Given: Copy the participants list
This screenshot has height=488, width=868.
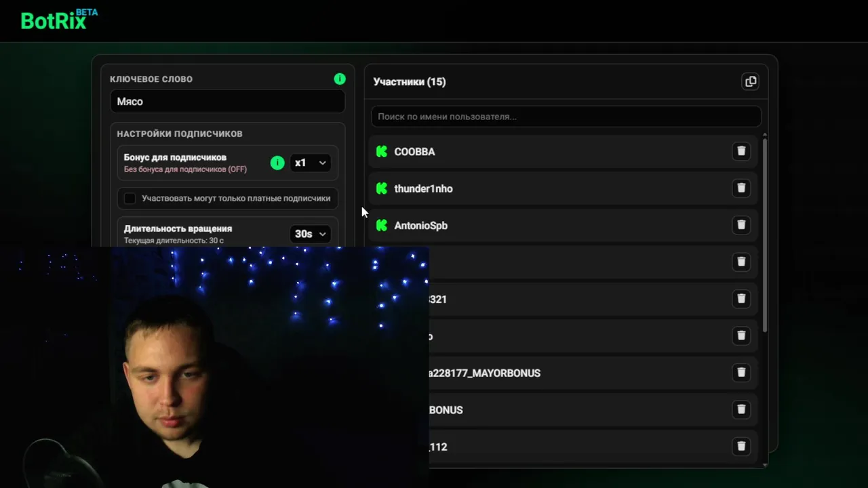Looking at the screenshot, I should click(x=750, y=81).
